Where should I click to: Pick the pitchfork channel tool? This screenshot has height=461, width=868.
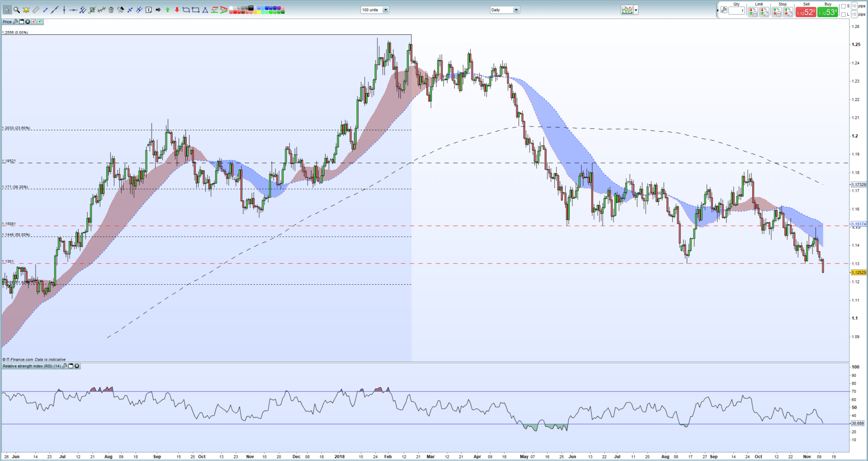point(83,10)
